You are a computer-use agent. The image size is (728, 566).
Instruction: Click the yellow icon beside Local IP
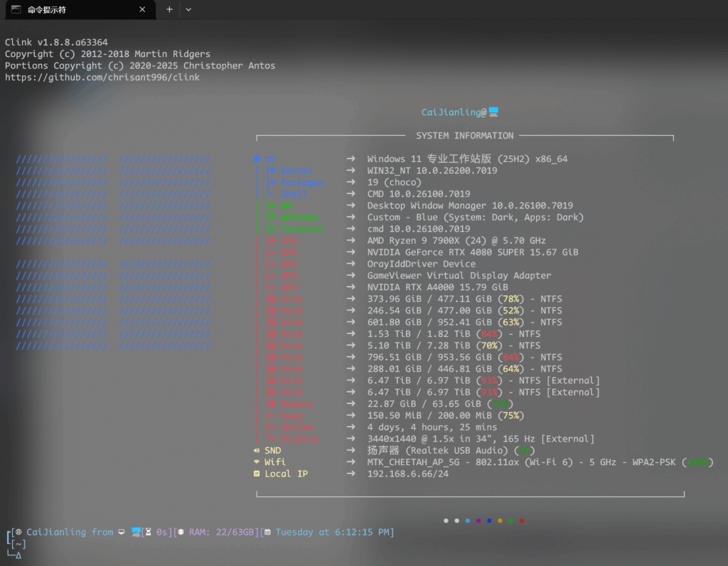click(x=257, y=474)
